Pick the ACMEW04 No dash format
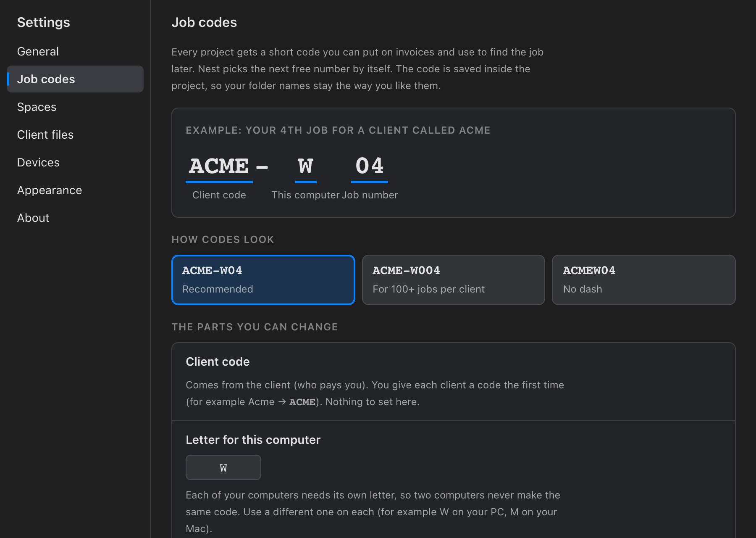The height and width of the screenshot is (538, 756). coord(643,280)
